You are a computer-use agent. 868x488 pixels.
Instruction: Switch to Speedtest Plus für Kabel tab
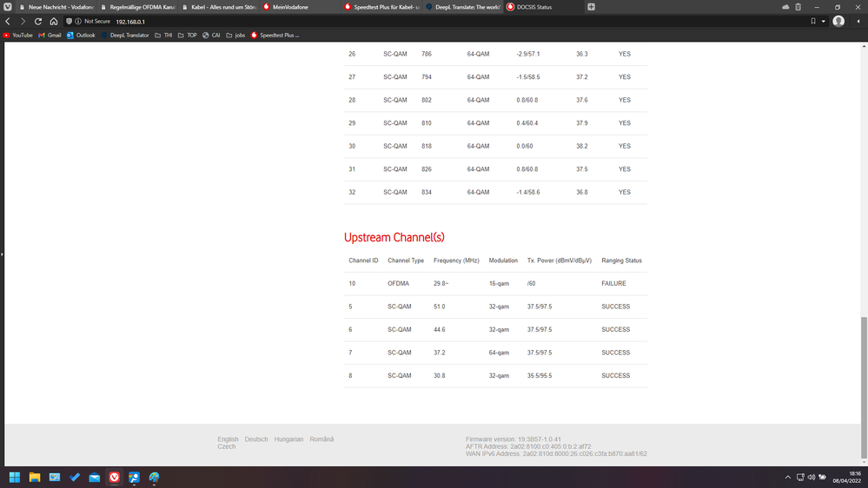[381, 7]
